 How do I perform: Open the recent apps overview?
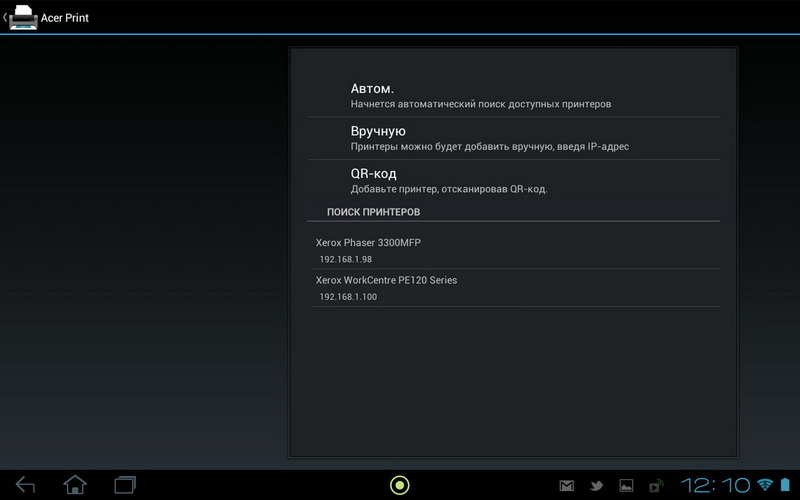click(125, 485)
